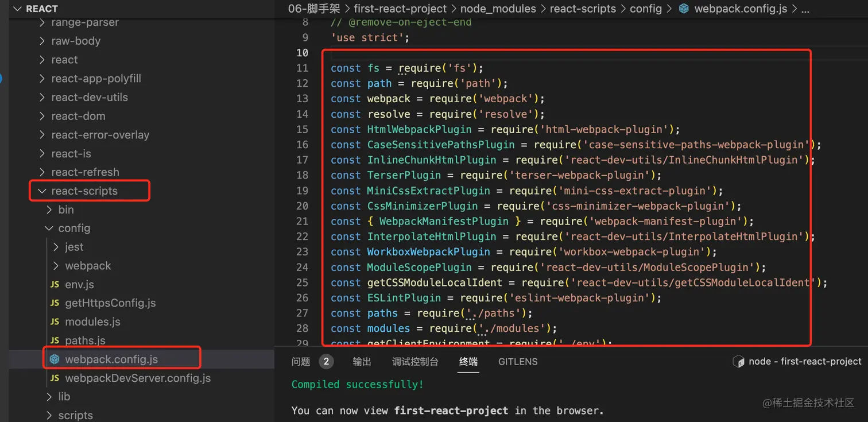Click the webpack icon beside webpack.config.js in explorer
The image size is (868, 422).
tap(55, 359)
